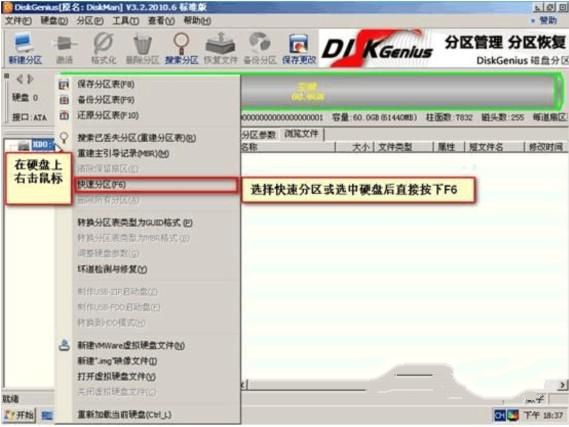Click the 恢复文件 toolbar icon
The height and width of the screenshot is (427, 569).
(220, 48)
